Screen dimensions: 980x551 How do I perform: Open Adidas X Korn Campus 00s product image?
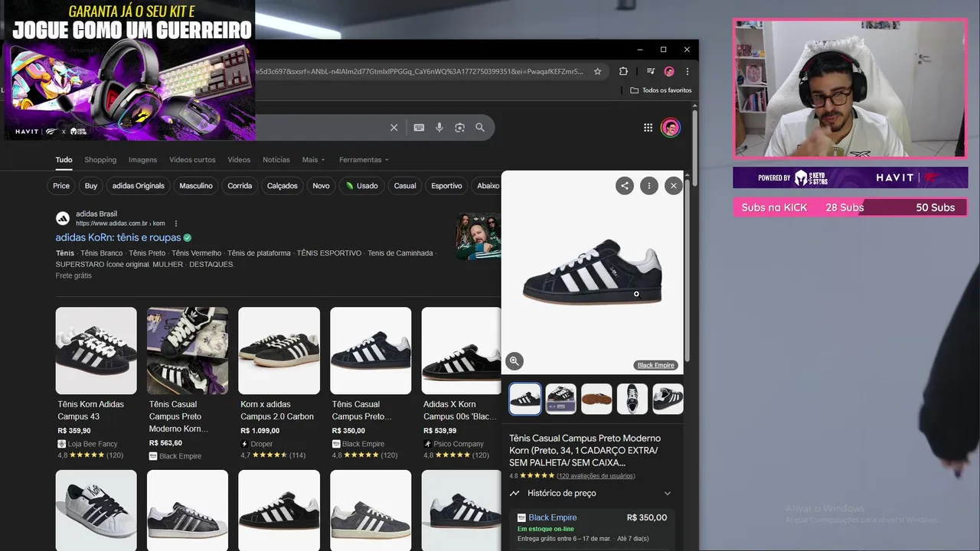coord(461,350)
